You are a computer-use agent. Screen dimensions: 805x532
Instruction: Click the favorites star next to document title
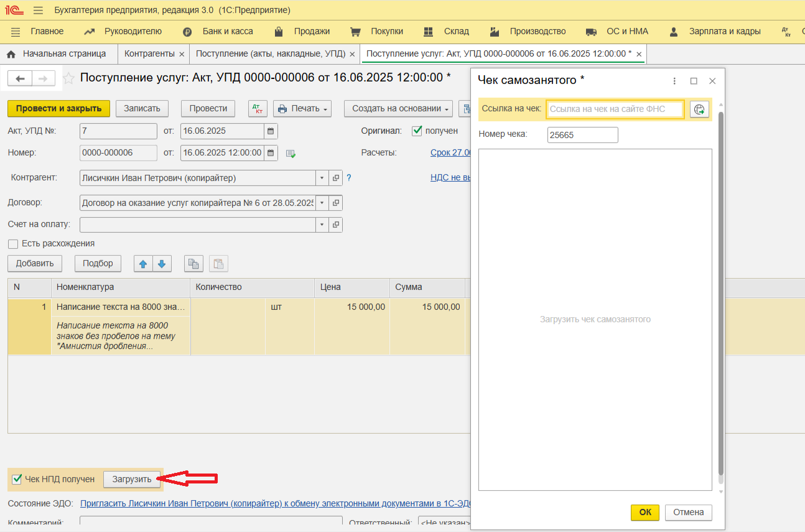[x=69, y=78]
